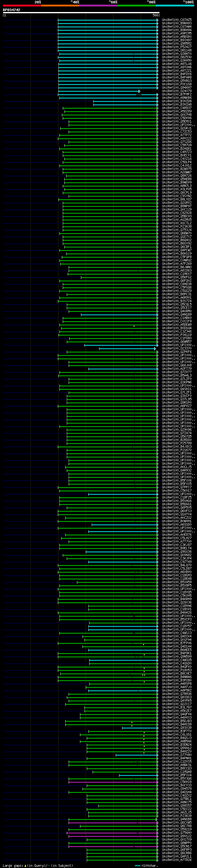Select the UniRef100_A7TP72 label
This screenshot has height=868, width=197.
point(176,135)
